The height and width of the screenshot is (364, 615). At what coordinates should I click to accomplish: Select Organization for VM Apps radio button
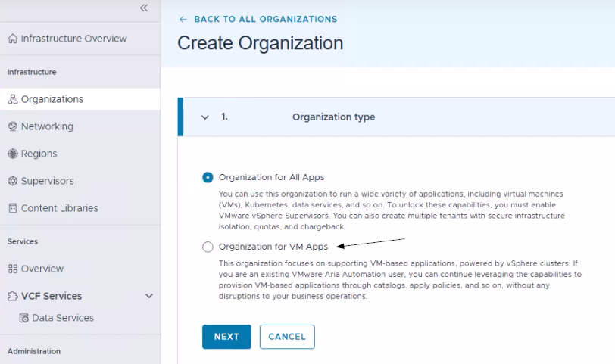pyautogui.click(x=208, y=247)
